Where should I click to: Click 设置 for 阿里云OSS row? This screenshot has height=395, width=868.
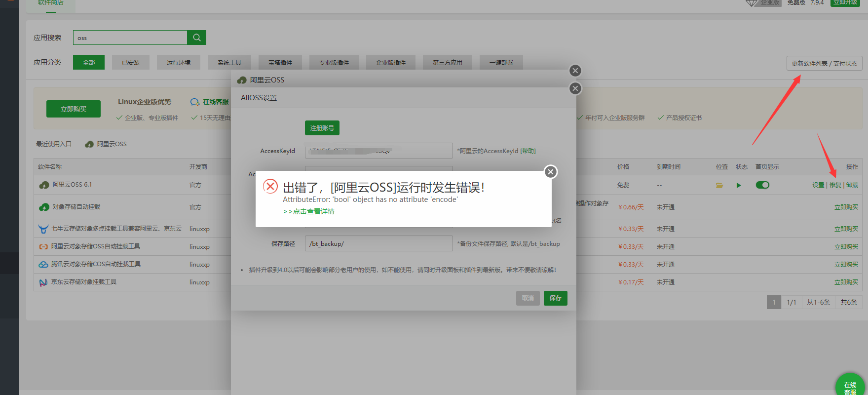pos(818,185)
